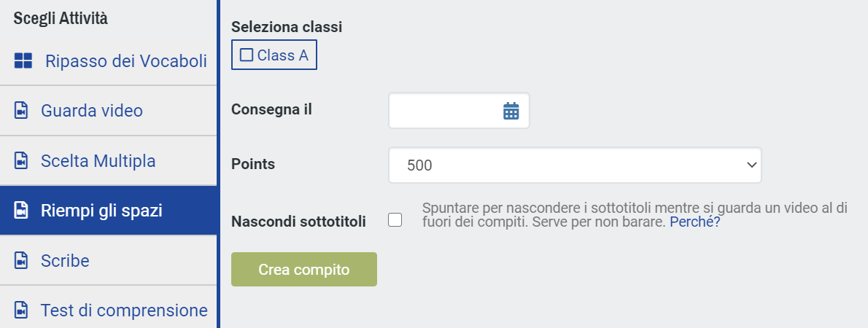Viewport: 868px width, 328px height.
Task: Follow the Perché? link
Action: click(x=694, y=222)
